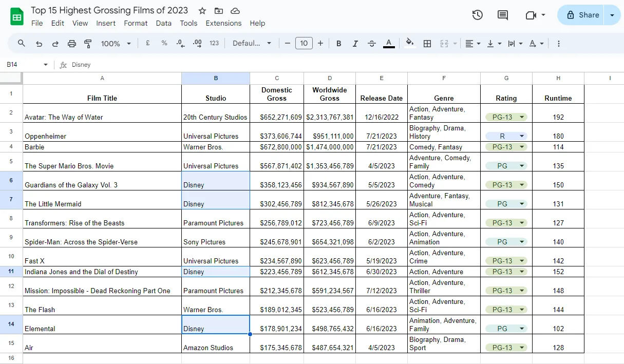Click the plus to increase font size
624x364 pixels.
click(x=320, y=43)
